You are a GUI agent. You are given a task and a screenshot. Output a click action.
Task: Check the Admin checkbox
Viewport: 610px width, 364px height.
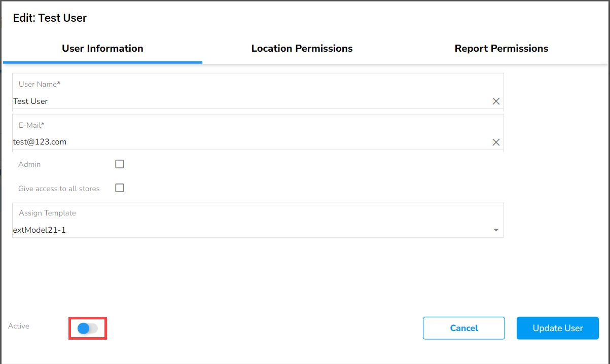coord(120,164)
